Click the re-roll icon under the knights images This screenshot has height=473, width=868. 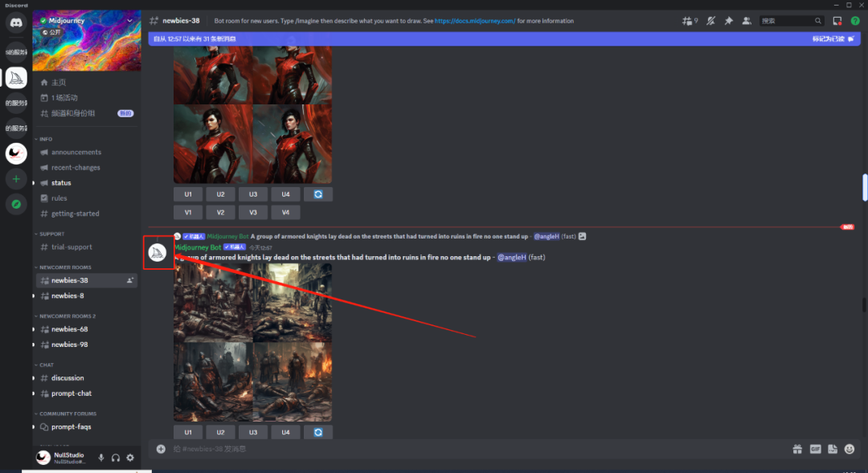click(317, 432)
